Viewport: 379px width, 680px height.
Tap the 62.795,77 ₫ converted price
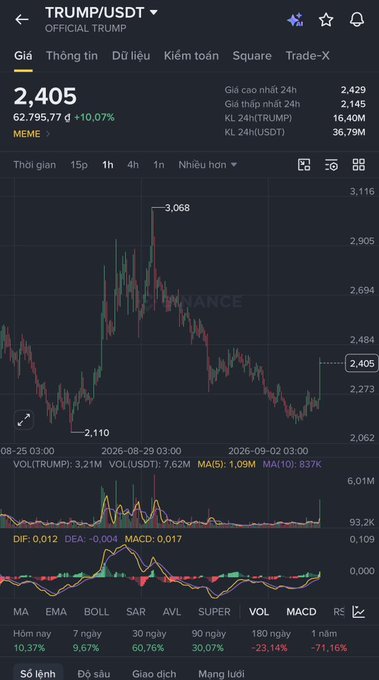pos(42,118)
